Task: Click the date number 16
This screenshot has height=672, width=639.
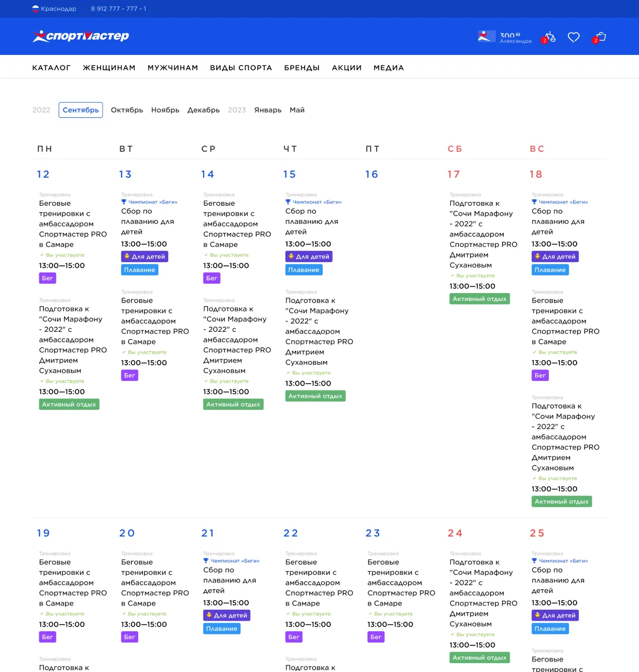Action: [x=372, y=174]
